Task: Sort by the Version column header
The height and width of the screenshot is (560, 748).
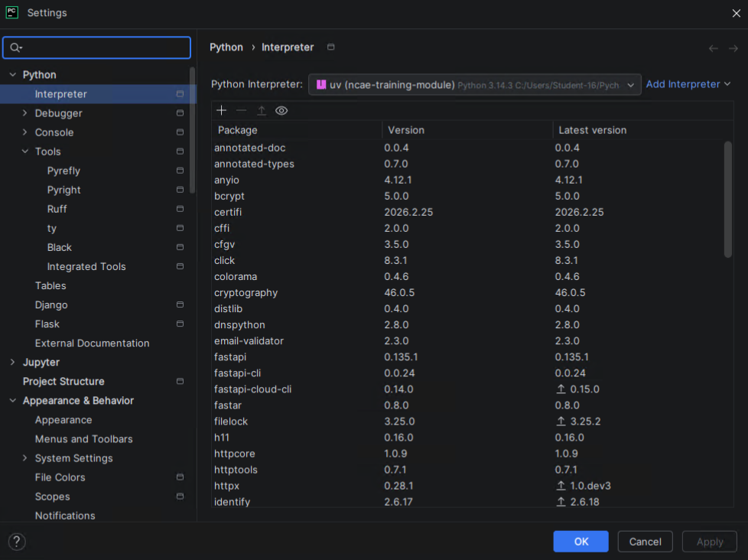Action: point(467,130)
